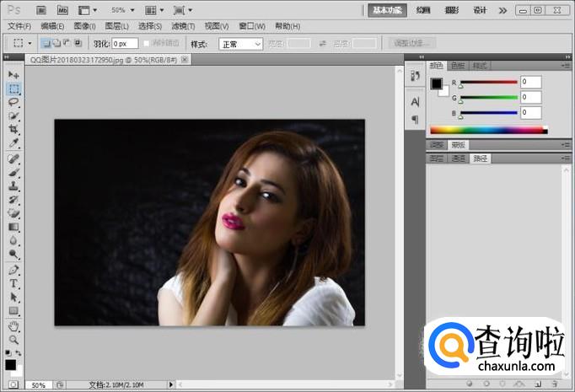The height and width of the screenshot is (392, 575).
Task: Click the 基本功能 workspace button
Action: click(x=387, y=10)
